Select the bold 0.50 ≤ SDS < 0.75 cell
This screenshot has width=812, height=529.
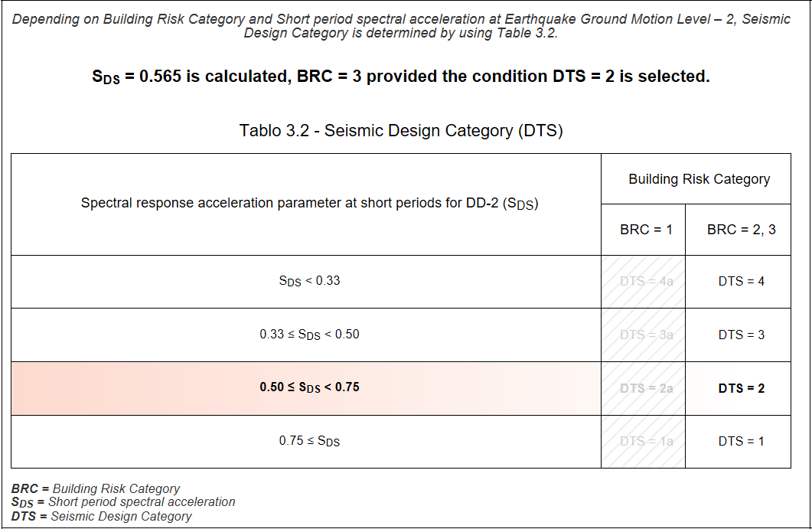point(306,388)
